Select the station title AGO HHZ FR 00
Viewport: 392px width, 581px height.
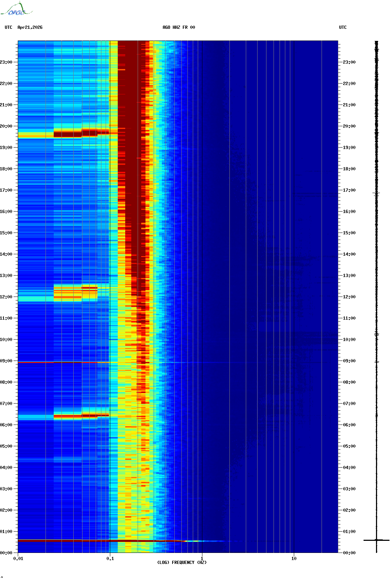179,27
